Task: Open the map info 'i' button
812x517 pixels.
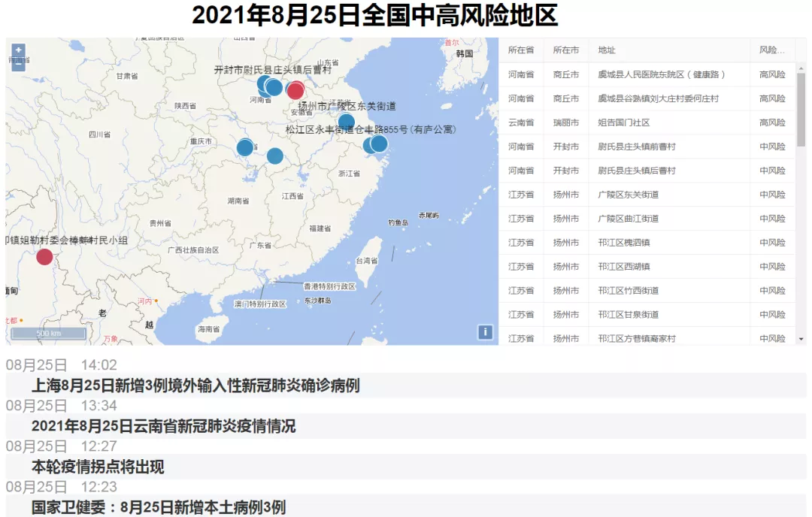Action: point(485,332)
